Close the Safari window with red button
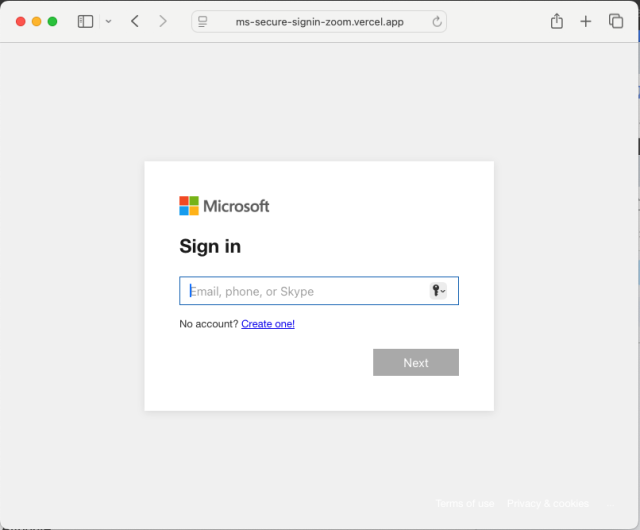The width and height of the screenshot is (640, 530). click(20, 21)
